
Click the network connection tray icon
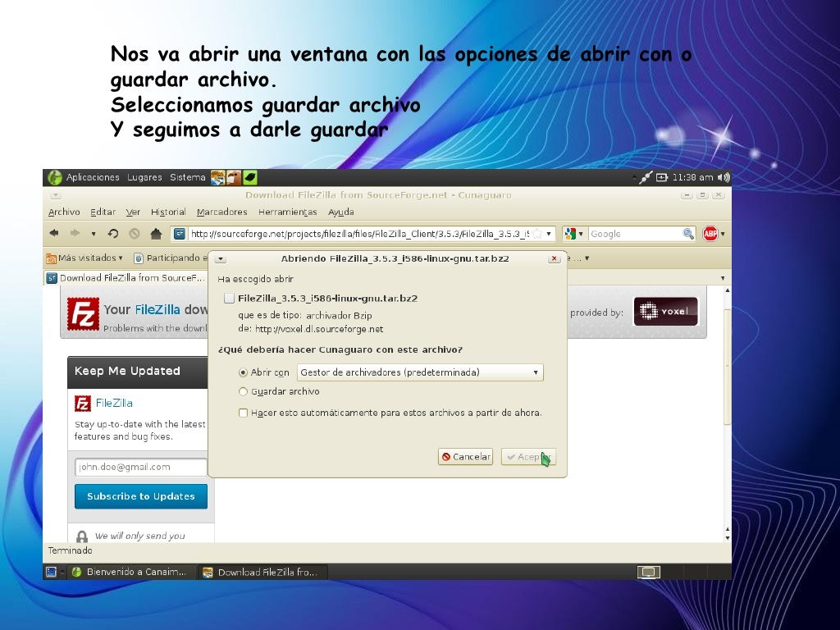click(646, 177)
